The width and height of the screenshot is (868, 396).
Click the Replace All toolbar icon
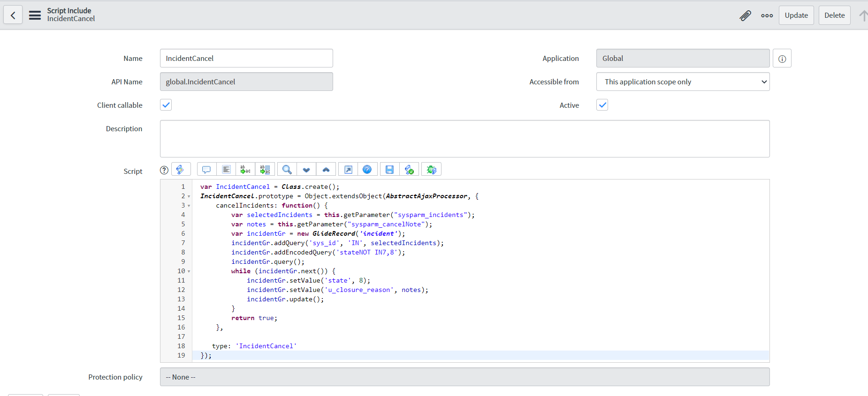(265, 170)
